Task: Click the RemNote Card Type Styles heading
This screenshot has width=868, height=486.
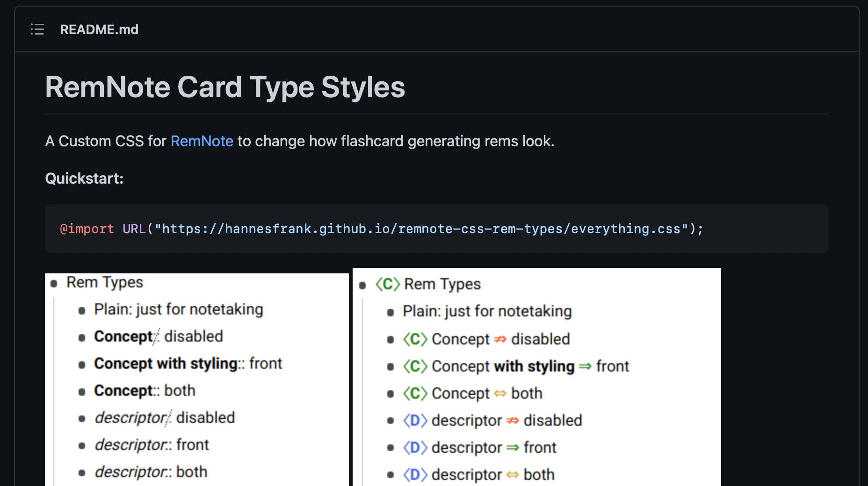Action: (225, 87)
